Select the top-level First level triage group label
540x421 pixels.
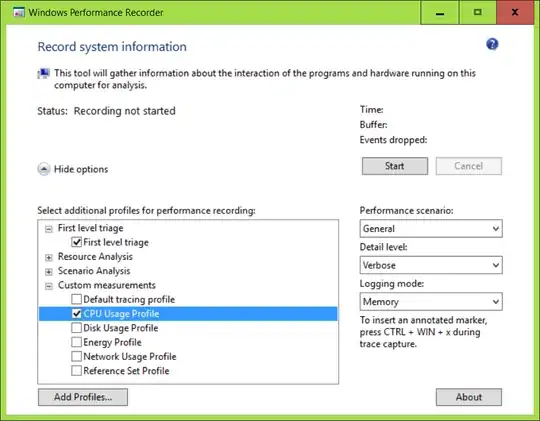coord(91,228)
